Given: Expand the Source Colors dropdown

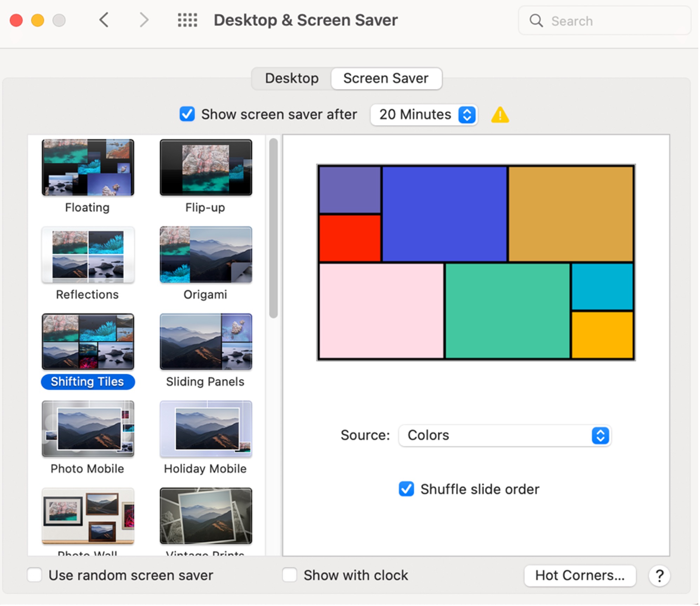Looking at the screenshot, I should (x=505, y=436).
